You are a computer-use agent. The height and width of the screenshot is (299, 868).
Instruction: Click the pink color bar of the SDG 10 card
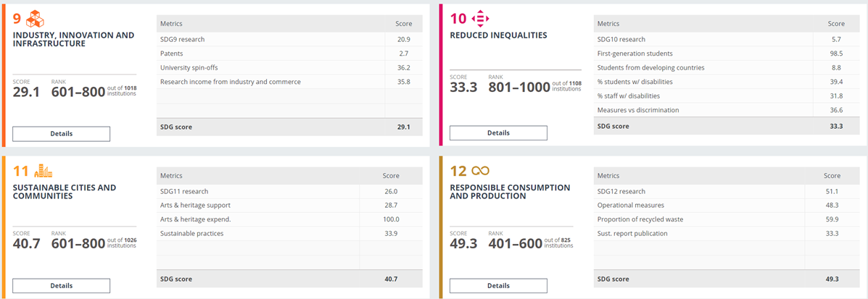(x=440, y=75)
